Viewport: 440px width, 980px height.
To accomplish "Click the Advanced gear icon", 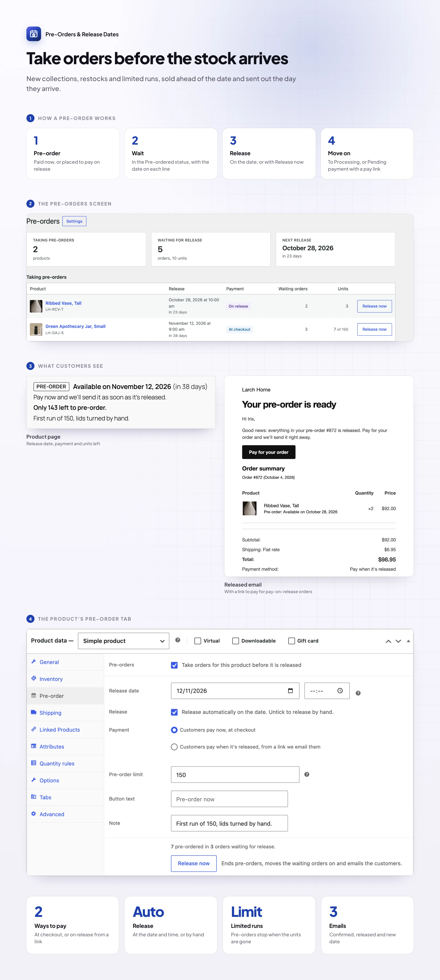I will click(x=33, y=814).
